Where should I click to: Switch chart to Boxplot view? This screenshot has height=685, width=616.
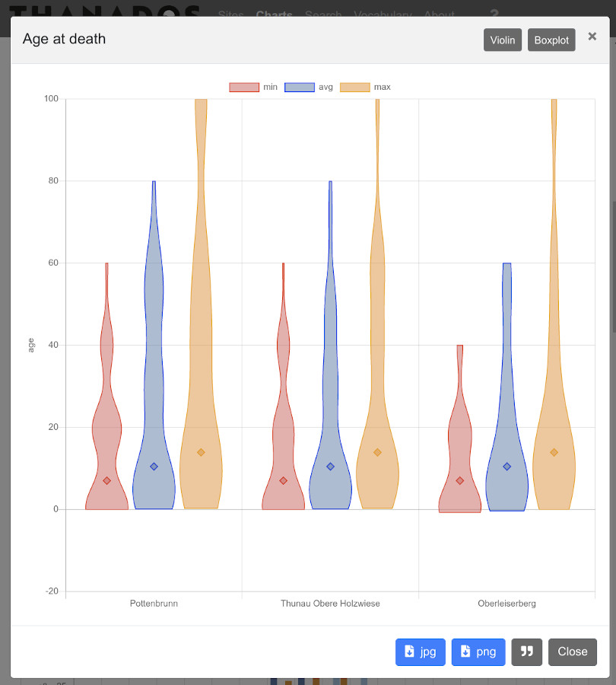tap(551, 40)
